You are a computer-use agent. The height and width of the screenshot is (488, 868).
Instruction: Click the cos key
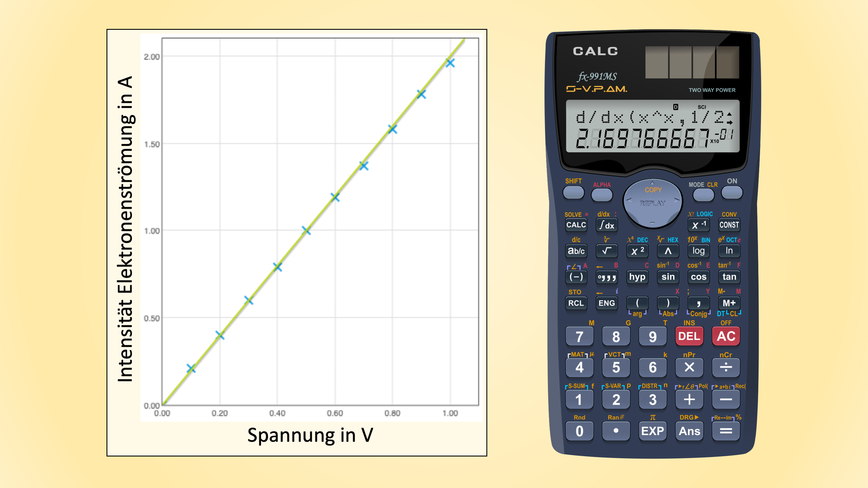pos(698,277)
